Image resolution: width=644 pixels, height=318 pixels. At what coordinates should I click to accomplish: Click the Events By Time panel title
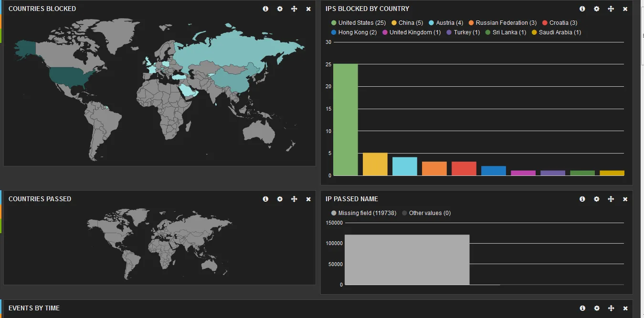point(34,308)
